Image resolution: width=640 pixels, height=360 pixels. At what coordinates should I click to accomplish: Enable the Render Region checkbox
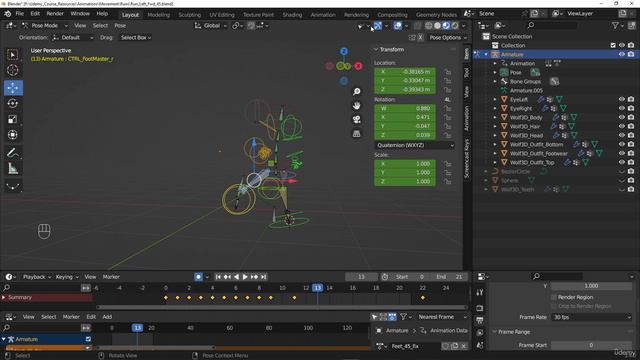click(x=554, y=297)
